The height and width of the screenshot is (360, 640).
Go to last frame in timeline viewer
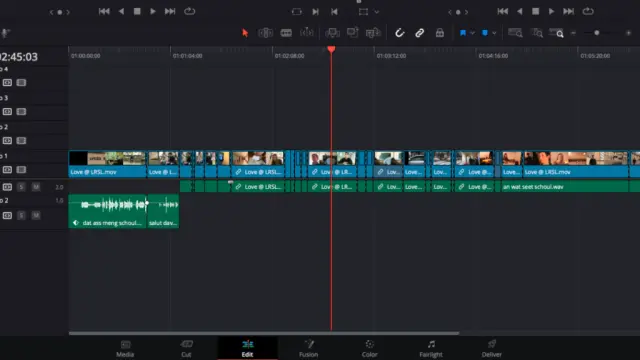click(x=569, y=11)
